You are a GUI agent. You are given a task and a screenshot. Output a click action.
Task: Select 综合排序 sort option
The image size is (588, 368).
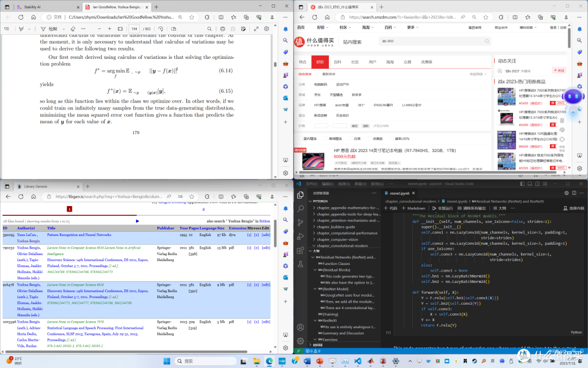pyautogui.click(x=305, y=74)
